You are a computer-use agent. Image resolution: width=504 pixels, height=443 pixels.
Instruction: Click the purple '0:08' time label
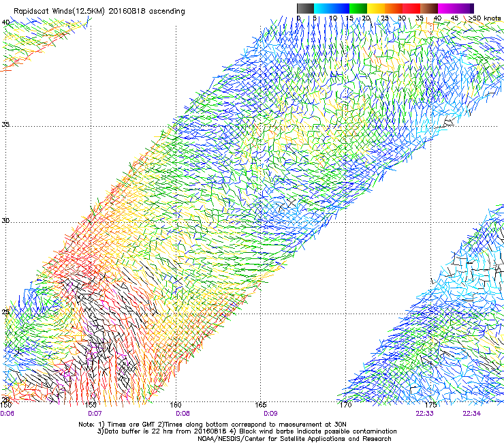pos(183,414)
